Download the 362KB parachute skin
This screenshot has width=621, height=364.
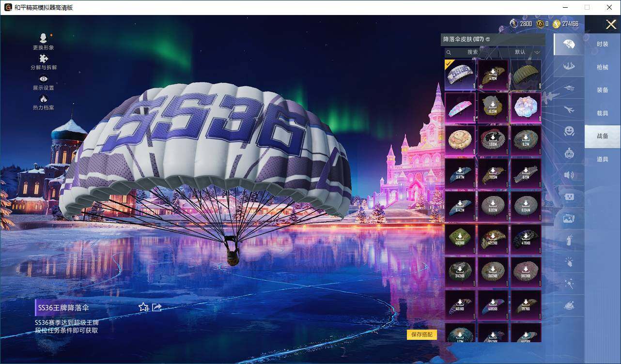click(x=493, y=273)
